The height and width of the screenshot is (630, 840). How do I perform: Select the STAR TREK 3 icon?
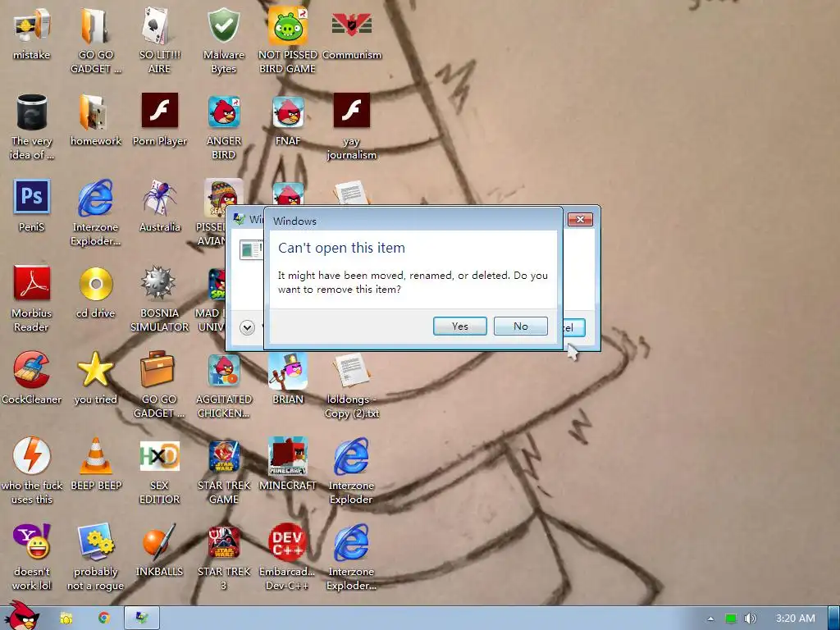(223, 558)
